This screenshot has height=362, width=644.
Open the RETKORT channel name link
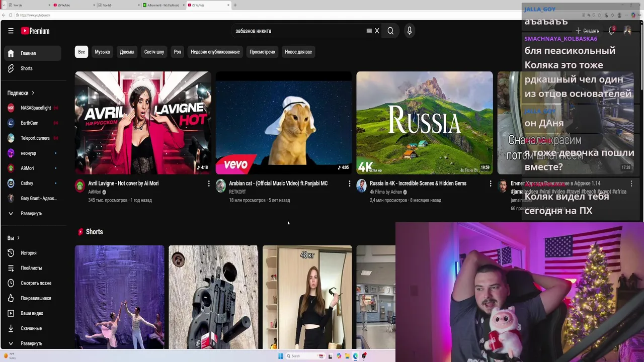[x=237, y=192]
